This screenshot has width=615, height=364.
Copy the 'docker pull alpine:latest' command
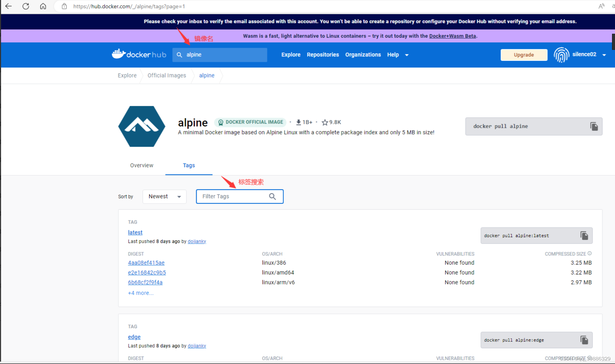click(x=584, y=236)
